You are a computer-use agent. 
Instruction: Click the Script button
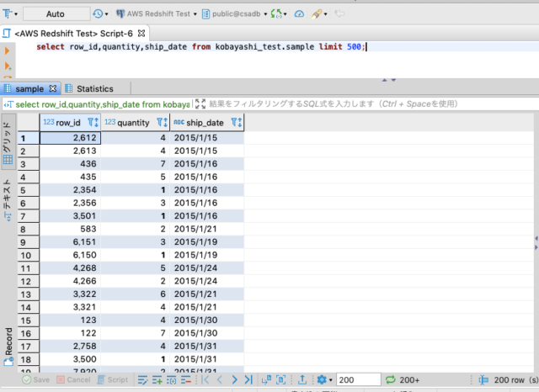coord(112,379)
